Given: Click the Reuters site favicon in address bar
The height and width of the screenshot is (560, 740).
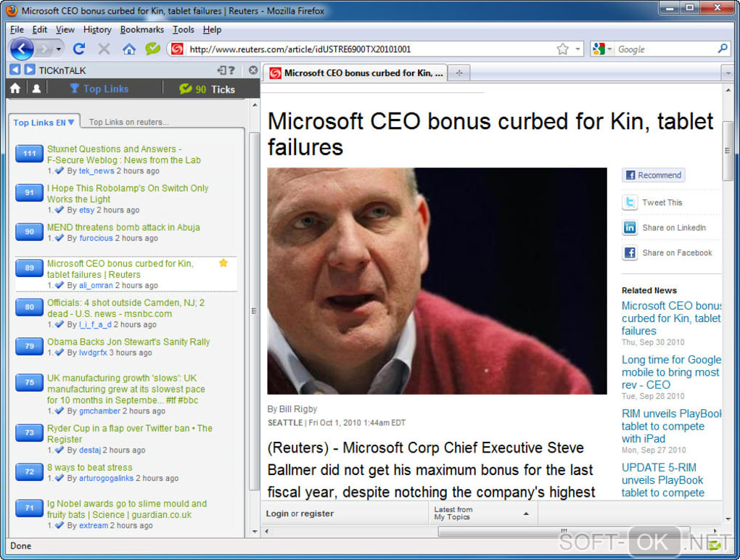Looking at the screenshot, I should pos(178,49).
